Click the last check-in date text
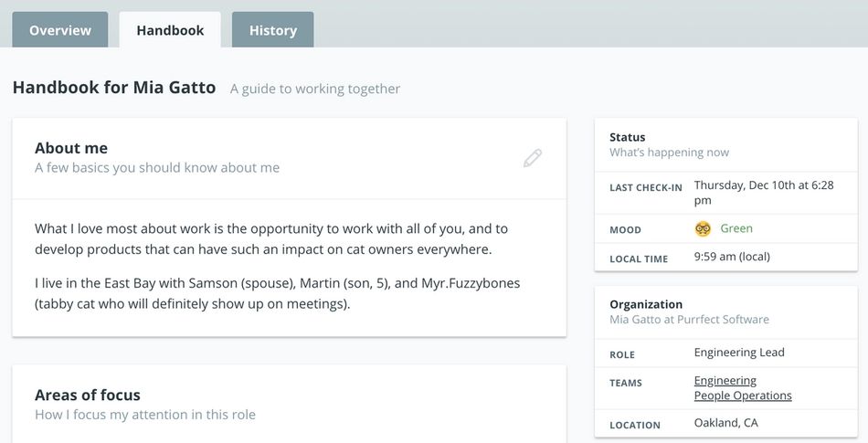Image resolution: width=868 pixels, height=443 pixels. point(763,192)
